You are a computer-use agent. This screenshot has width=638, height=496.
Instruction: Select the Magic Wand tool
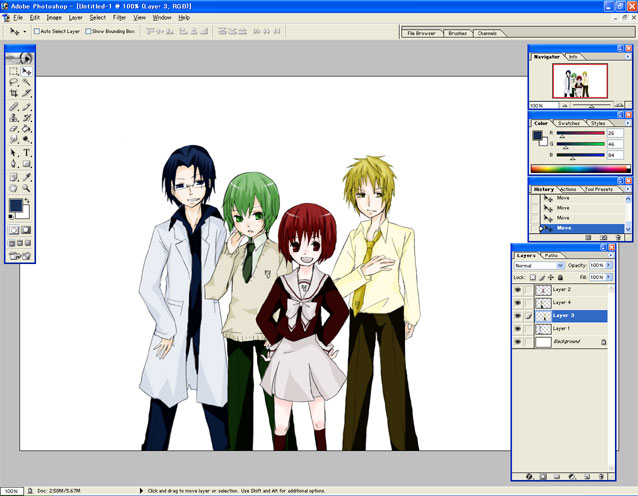26,82
